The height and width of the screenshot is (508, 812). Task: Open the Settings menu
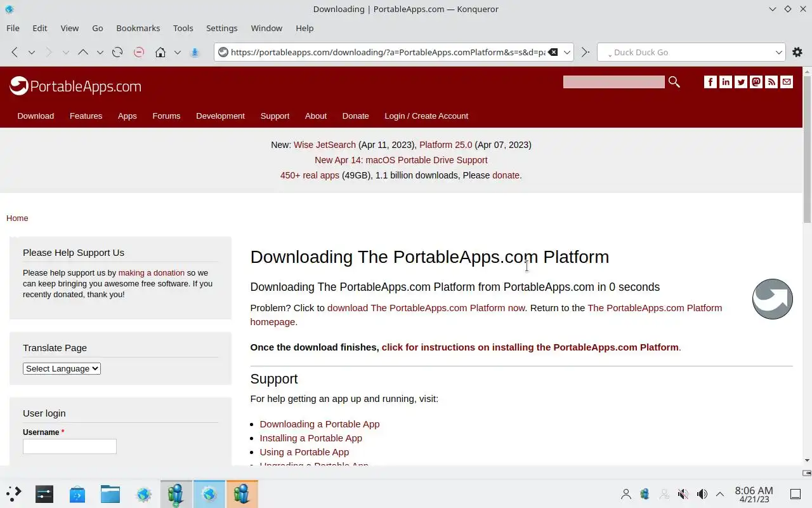point(221,28)
